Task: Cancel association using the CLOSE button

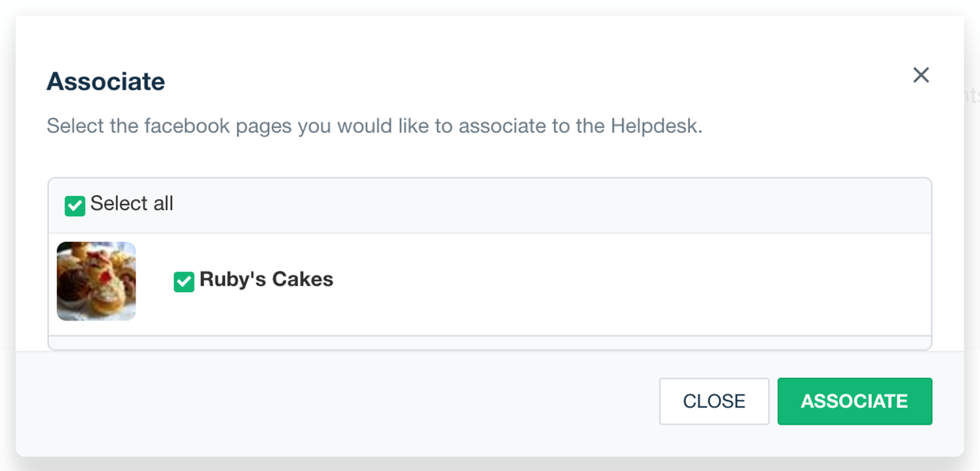Action: coord(714,401)
